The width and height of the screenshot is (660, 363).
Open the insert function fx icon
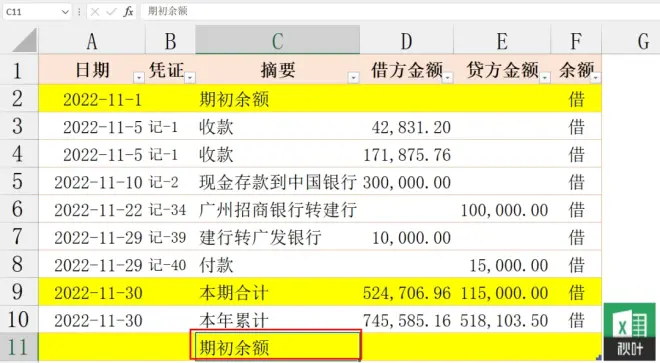tap(128, 12)
